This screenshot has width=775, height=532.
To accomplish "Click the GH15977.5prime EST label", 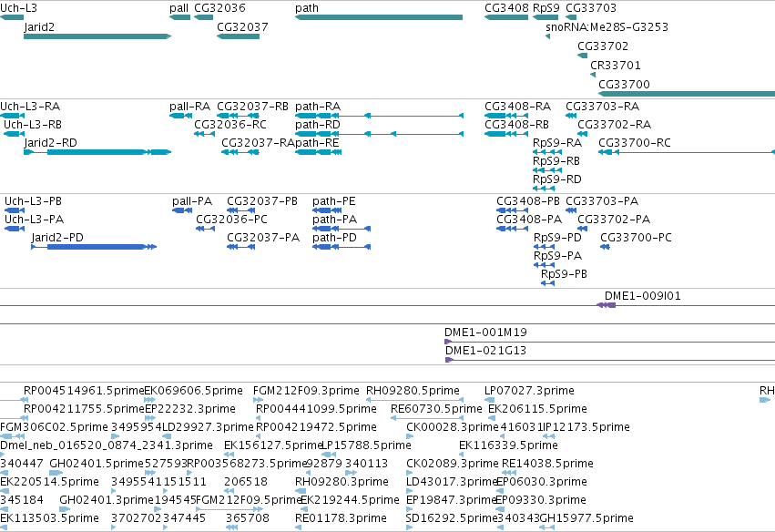I will pyautogui.click(x=586, y=518).
